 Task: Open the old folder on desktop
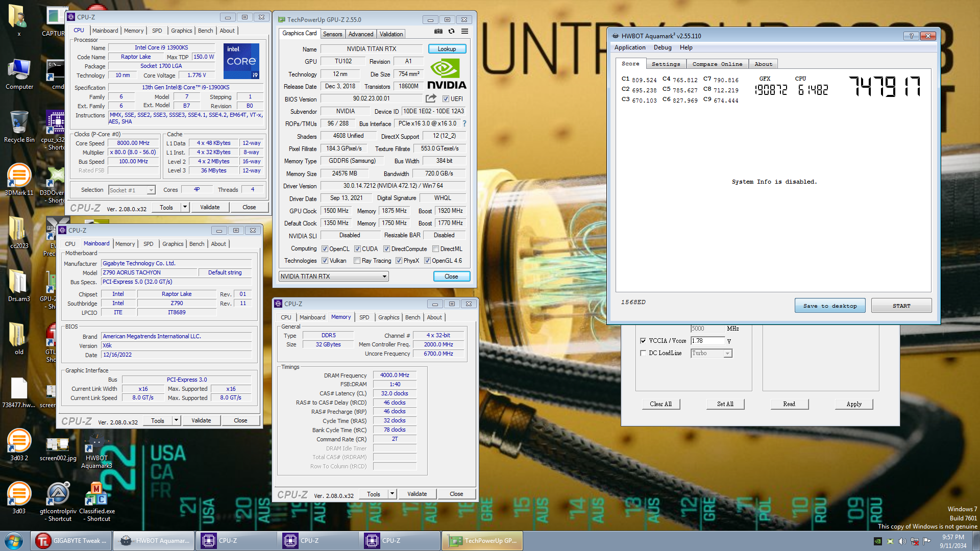point(19,339)
